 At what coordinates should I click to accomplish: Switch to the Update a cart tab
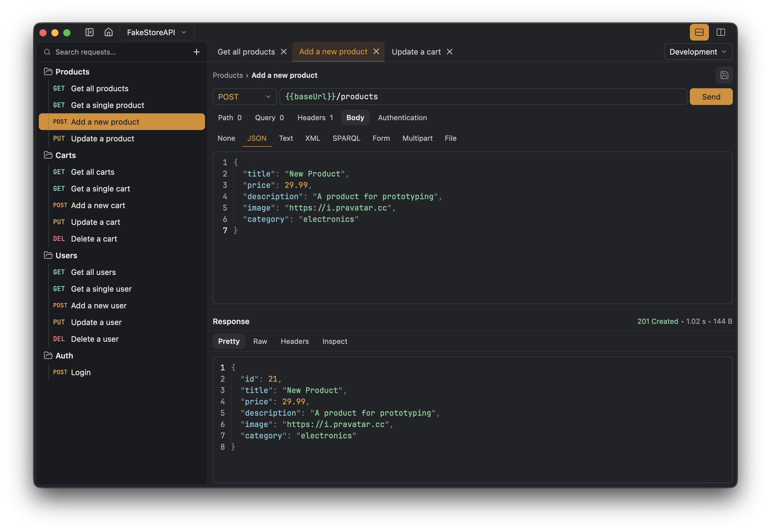(x=416, y=52)
